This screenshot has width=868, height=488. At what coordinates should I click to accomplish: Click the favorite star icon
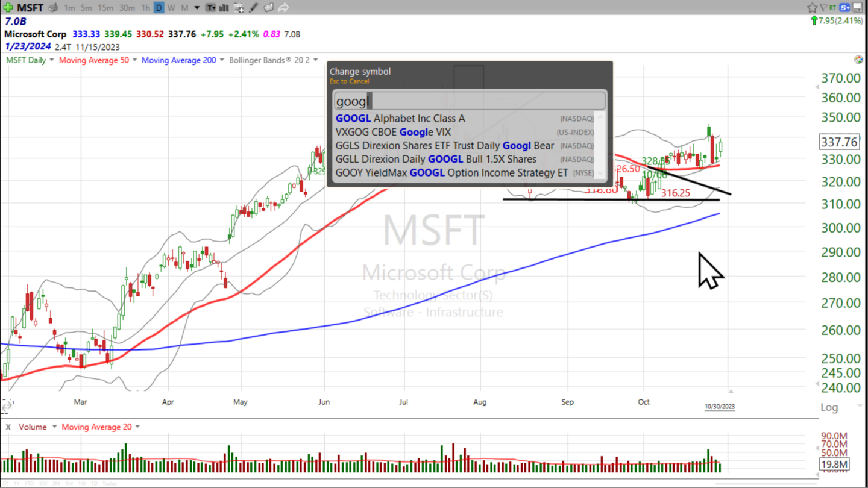812,8
